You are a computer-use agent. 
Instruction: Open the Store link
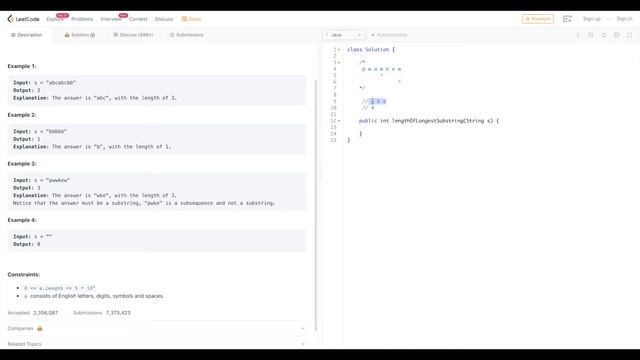click(191, 19)
